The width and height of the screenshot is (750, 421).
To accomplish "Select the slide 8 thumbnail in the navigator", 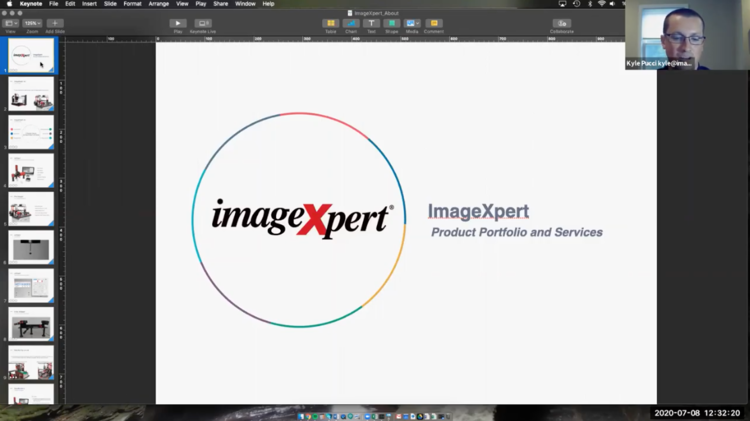I will tap(31, 324).
